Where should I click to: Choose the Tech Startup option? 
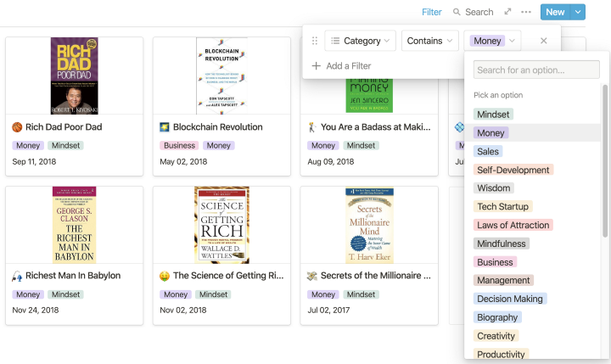pyautogui.click(x=503, y=206)
